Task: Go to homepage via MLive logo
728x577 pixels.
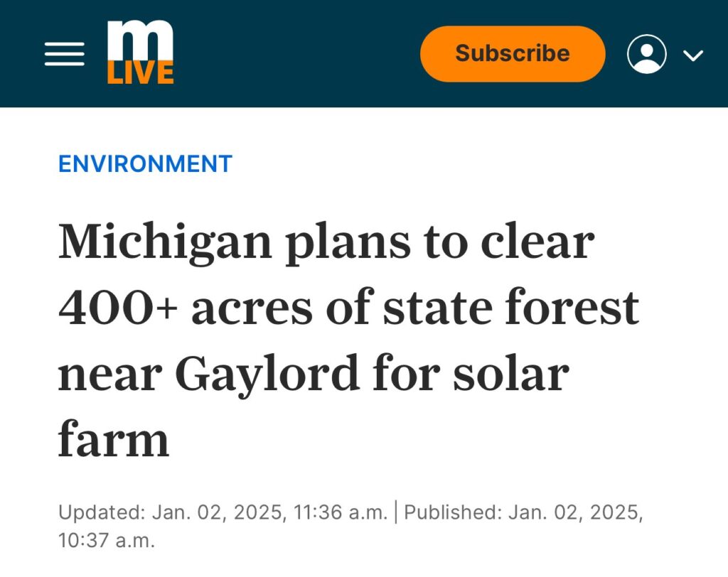Action: [140, 53]
